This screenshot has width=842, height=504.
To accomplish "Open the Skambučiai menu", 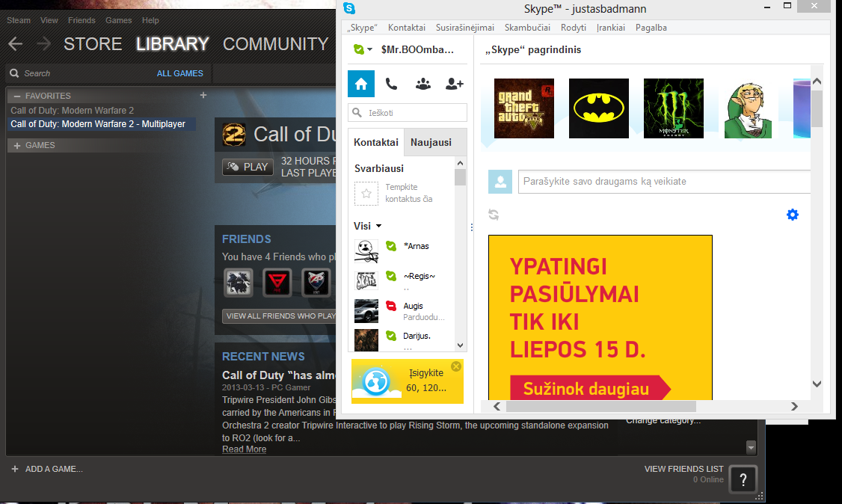I will point(527,28).
